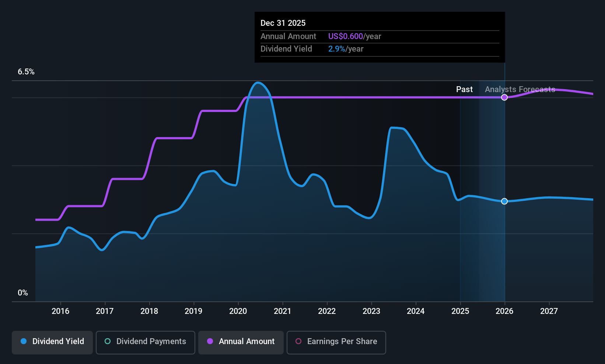Click the 2018 x-axis year label
This screenshot has width=605, height=364.
(149, 311)
